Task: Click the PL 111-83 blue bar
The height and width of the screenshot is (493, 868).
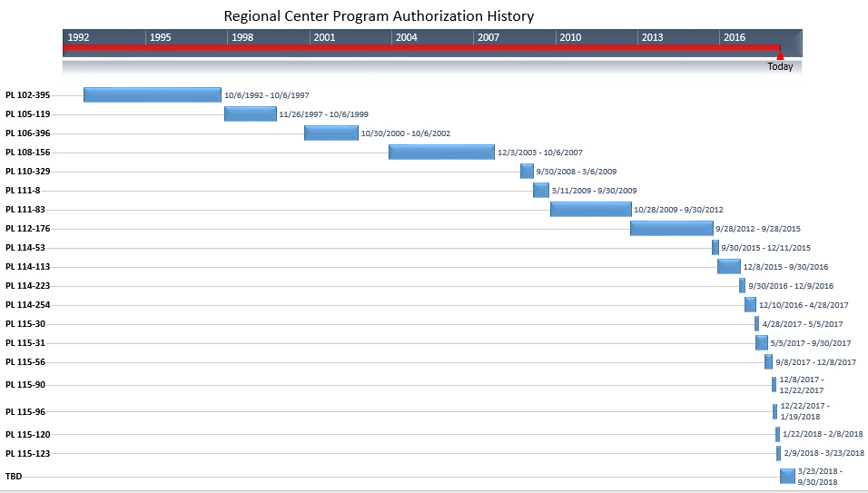Action: 590,209
